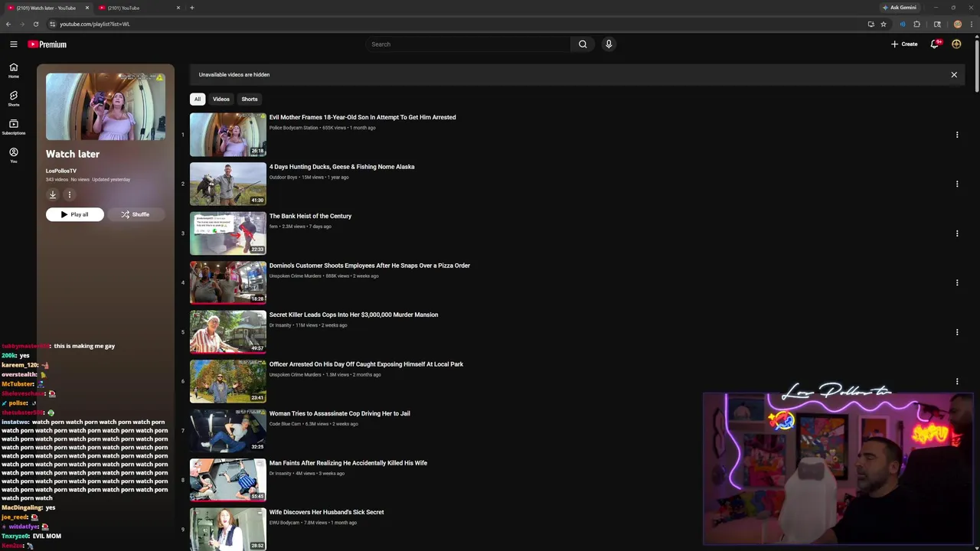Open title 'Officer Arrested On His Day Off'
Image resolution: width=980 pixels, height=551 pixels.
coord(366,364)
